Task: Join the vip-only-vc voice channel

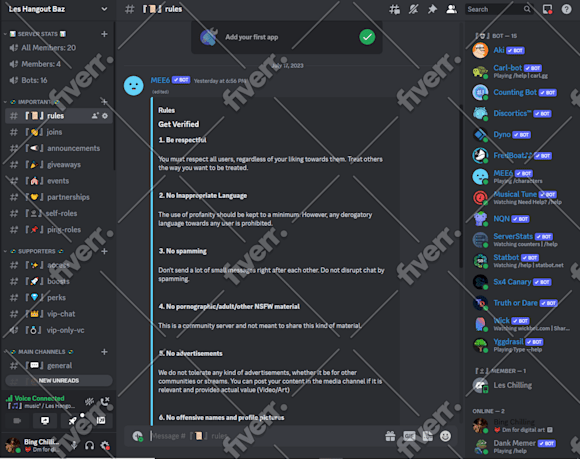Action: 59,330
